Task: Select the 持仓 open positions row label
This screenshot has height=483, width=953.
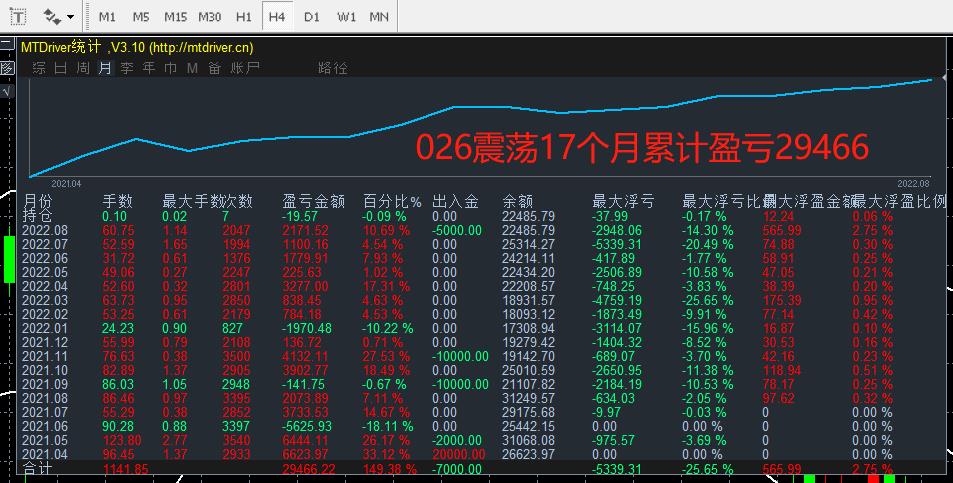Action: 37,216
